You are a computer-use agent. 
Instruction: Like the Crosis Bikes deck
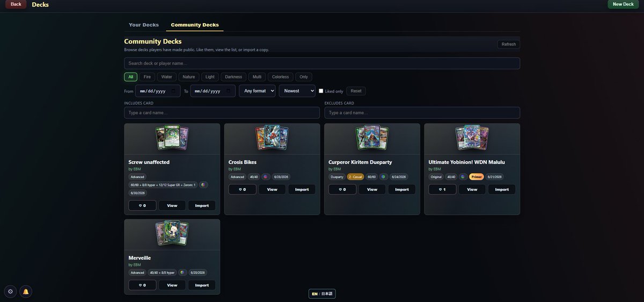pos(243,189)
